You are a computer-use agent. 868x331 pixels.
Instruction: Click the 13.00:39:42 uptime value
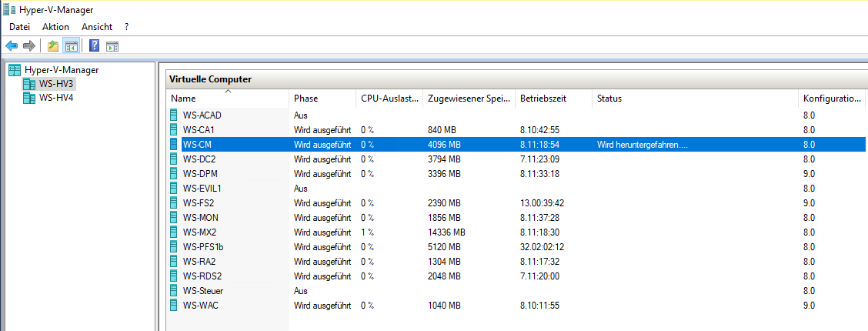[x=542, y=203]
